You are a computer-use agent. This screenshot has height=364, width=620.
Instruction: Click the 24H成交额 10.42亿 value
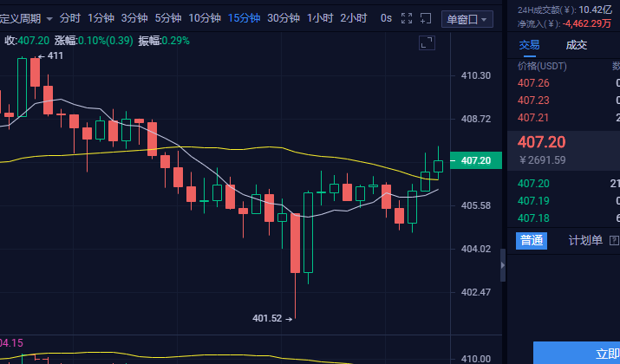(596, 10)
